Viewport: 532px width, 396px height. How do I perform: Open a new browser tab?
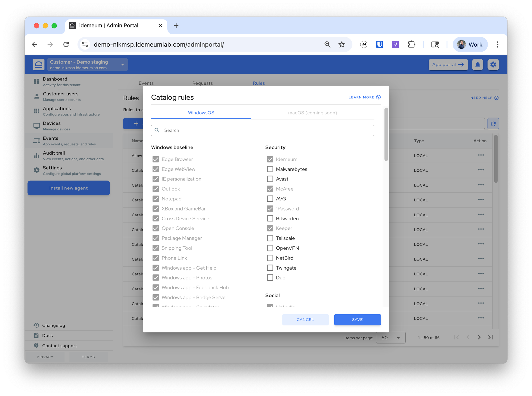176,26
